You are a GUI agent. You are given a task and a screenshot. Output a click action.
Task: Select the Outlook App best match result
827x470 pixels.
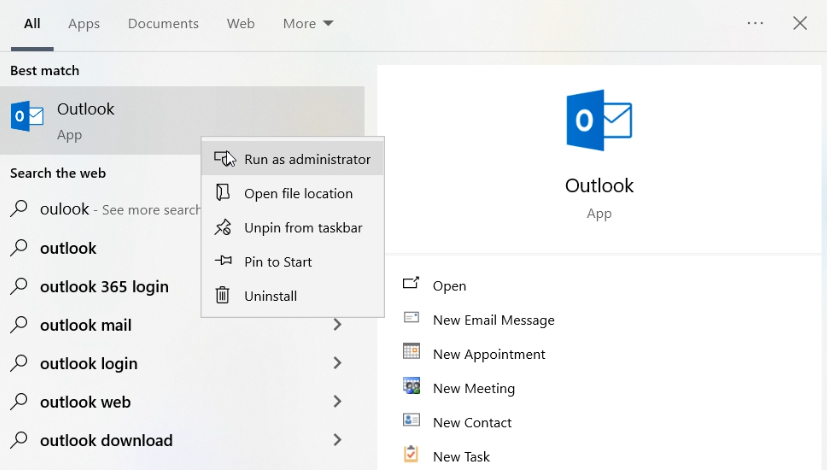click(x=182, y=120)
